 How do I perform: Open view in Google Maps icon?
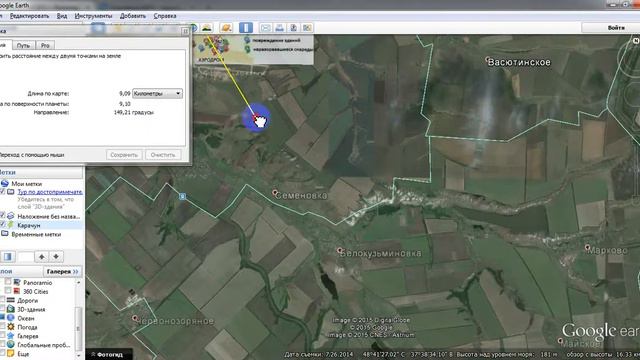[307, 28]
